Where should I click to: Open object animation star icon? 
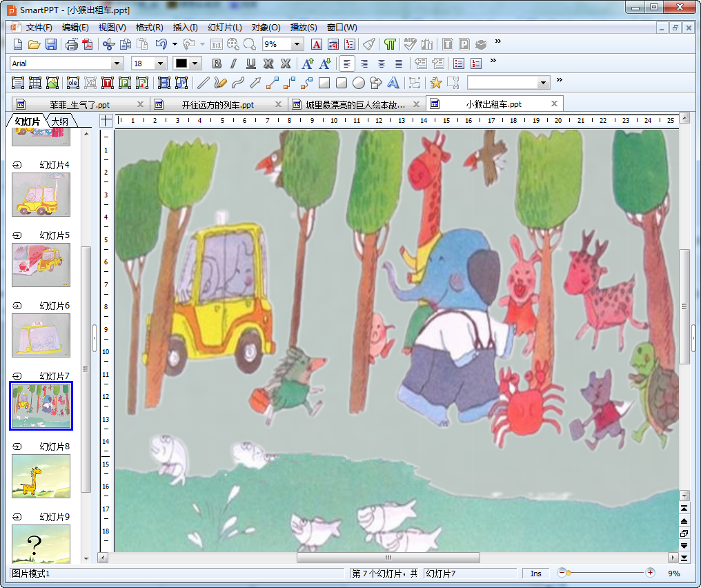(x=435, y=83)
